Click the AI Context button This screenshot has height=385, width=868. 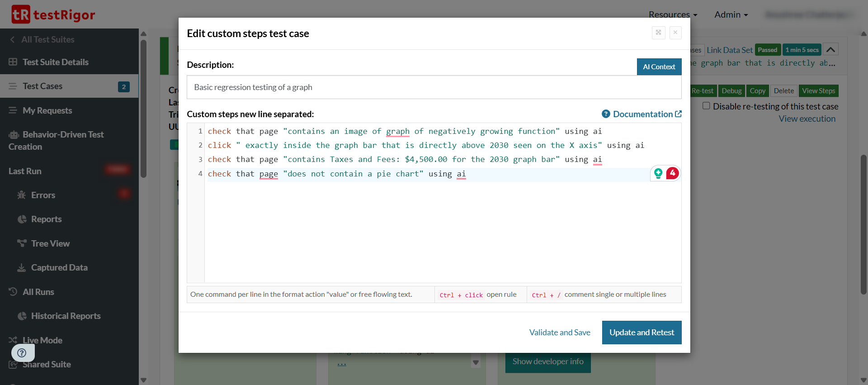(659, 67)
